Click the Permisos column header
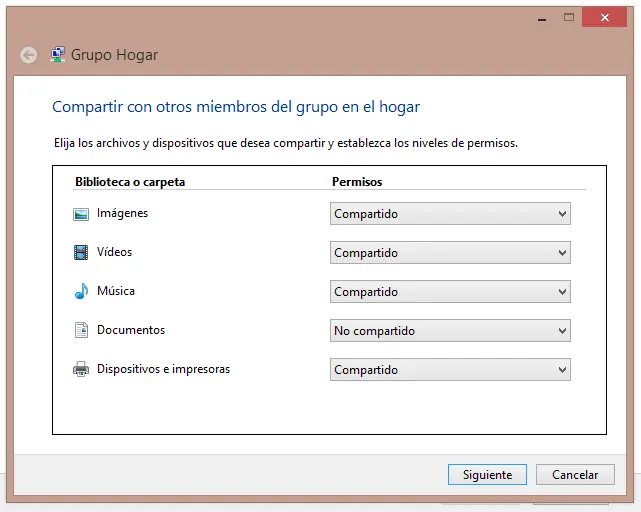 click(x=357, y=182)
